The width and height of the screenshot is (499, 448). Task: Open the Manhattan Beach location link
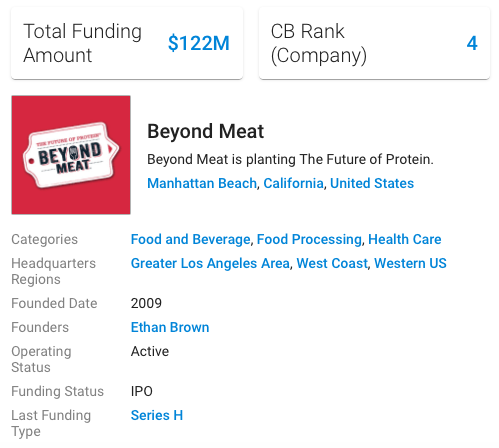click(202, 183)
